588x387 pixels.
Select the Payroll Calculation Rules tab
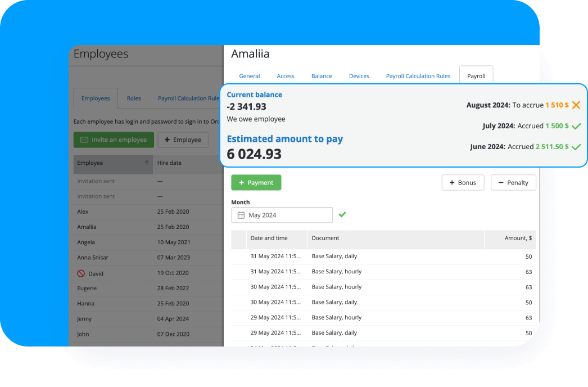click(418, 76)
